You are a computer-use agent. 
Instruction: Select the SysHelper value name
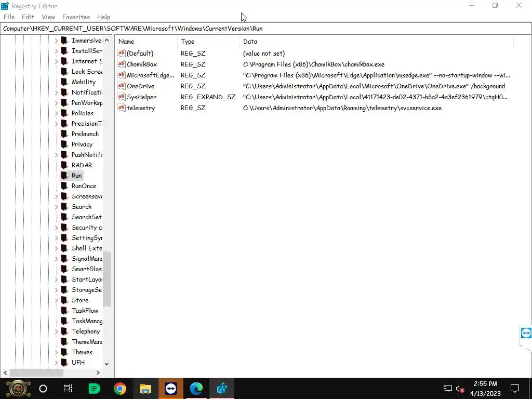click(x=141, y=97)
